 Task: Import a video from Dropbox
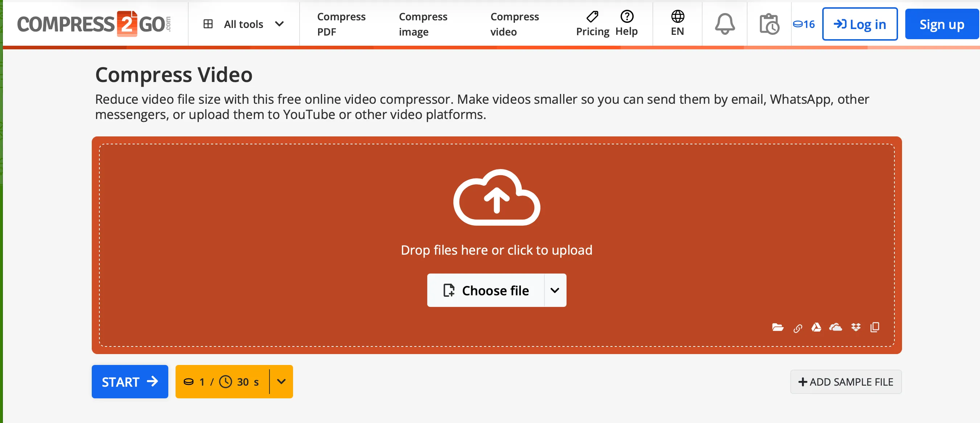pos(856,328)
